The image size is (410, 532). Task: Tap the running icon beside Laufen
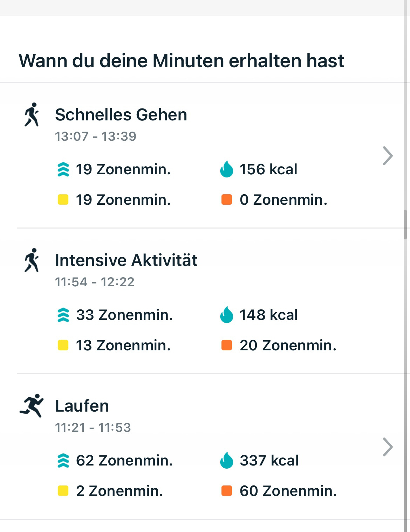click(32, 406)
